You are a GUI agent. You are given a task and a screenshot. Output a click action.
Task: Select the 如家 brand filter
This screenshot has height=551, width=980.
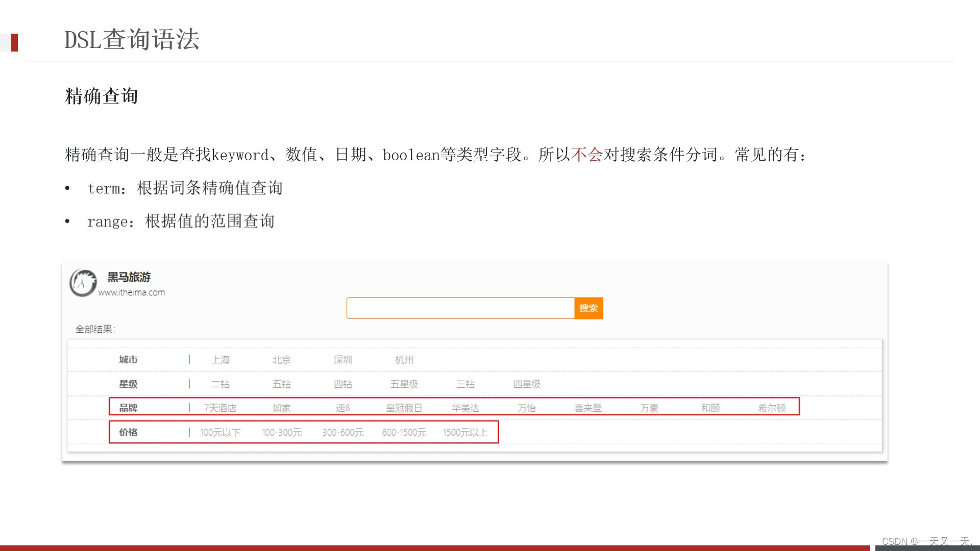point(282,407)
